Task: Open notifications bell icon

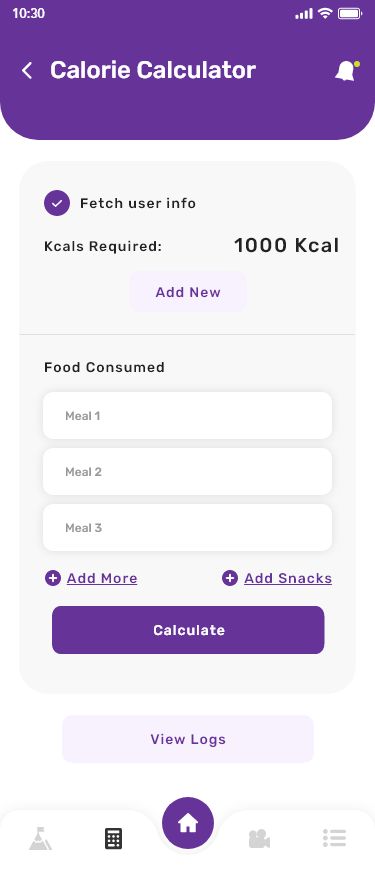Action: pos(347,70)
